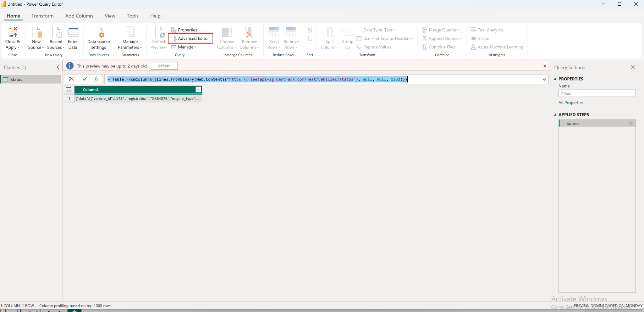Close the Query Settings pane
644x312 pixels.
pos(633,67)
